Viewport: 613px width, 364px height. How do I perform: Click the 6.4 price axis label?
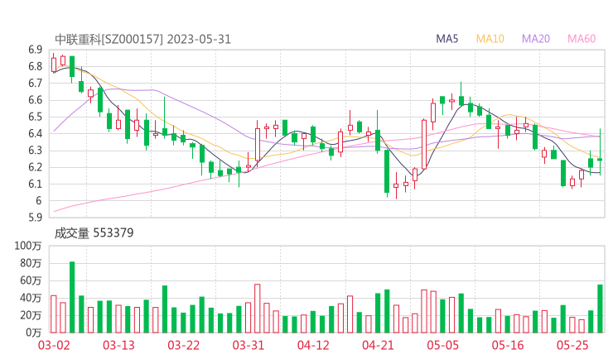tap(35, 133)
